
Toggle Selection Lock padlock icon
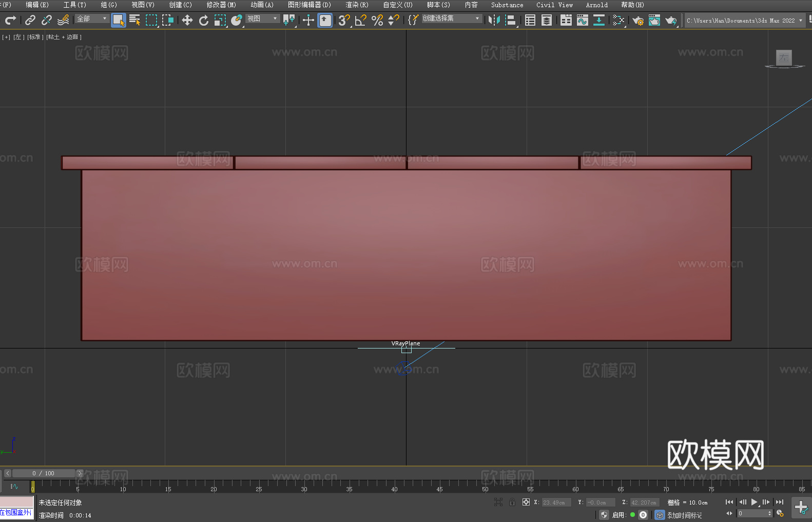tap(512, 502)
